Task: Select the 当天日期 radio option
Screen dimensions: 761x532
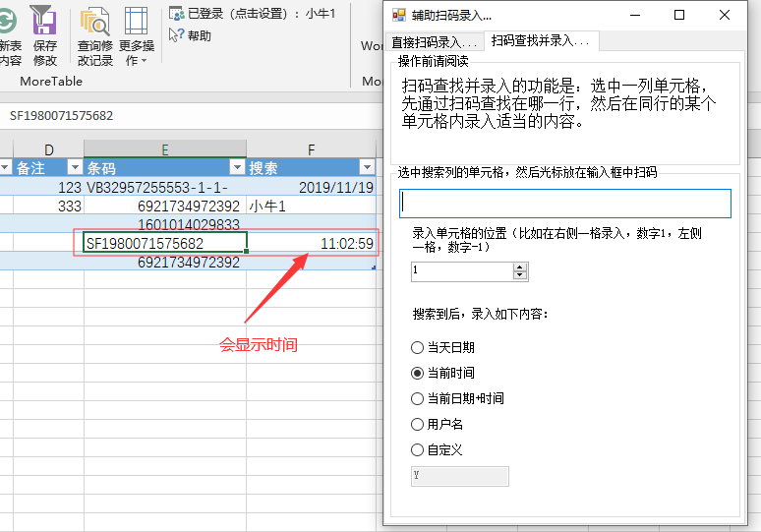Action: click(x=418, y=348)
